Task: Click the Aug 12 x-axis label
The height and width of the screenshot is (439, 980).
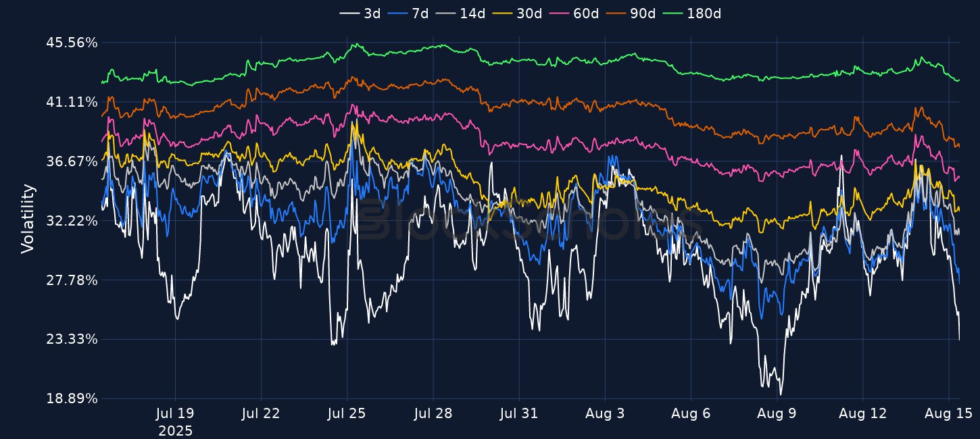Action: [862, 413]
